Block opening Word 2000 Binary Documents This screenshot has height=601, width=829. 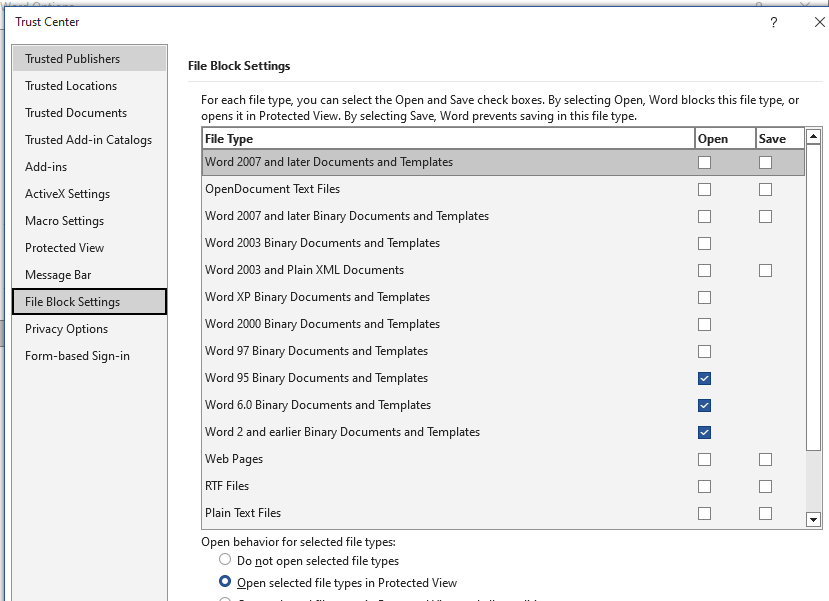point(704,324)
